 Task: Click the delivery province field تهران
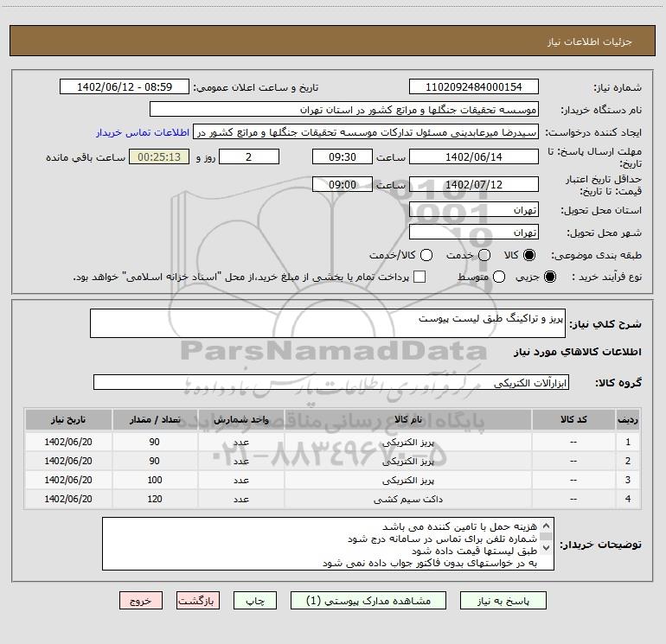click(x=474, y=210)
